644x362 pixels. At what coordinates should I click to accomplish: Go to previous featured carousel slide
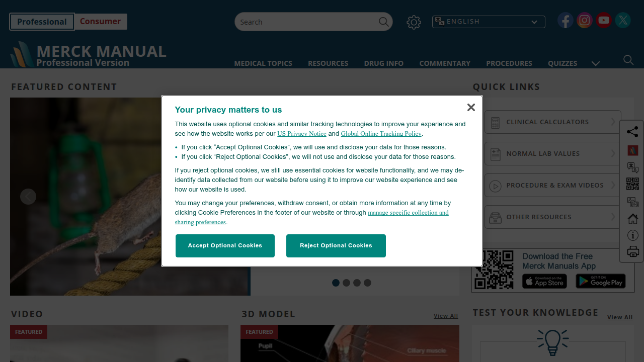coord(28,197)
